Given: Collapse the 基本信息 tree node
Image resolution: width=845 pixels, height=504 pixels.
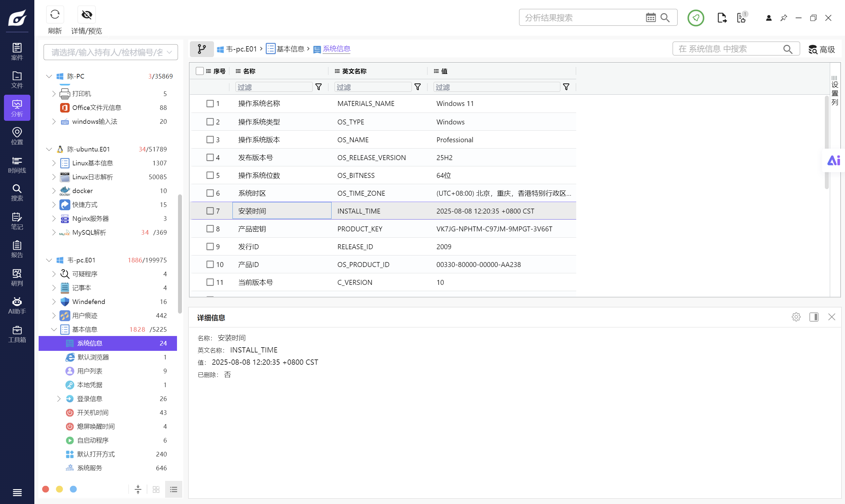Looking at the screenshot, I should point(54,329).
